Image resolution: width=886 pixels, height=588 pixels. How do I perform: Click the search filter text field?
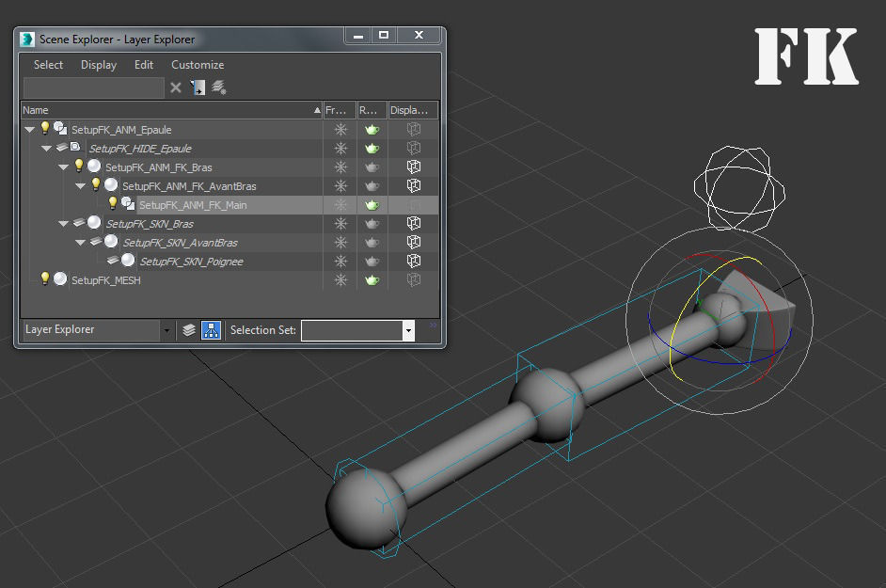(x=94, y=88)
